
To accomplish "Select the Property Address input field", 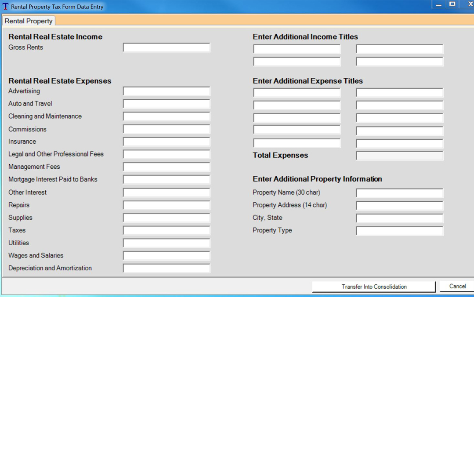I will 399,205.
